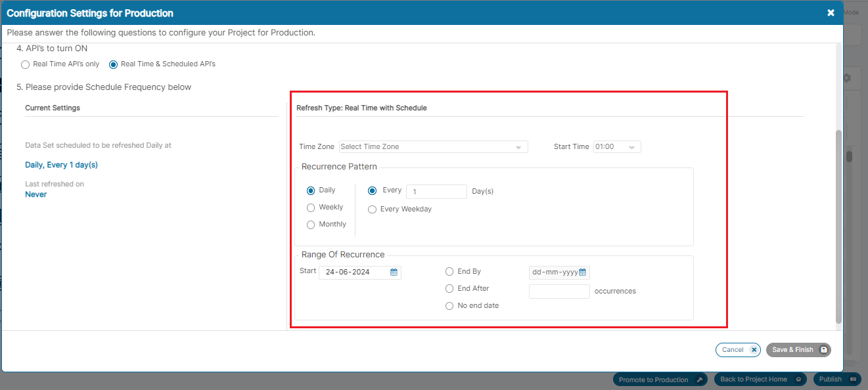Click the Promote to Production button
The height and width of the screenshot is (390, 868).
click(660, 379)
